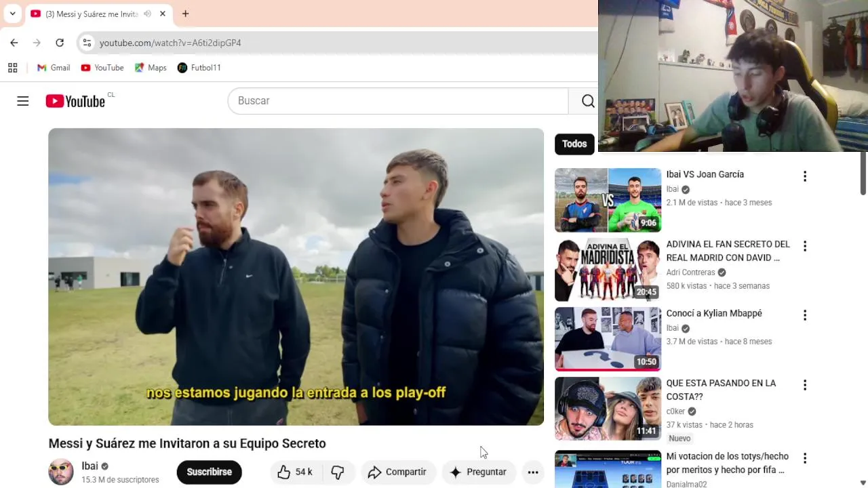This screenshot has width=868, height=488.
Task: Open a new browser tab
Action: pyautogui.click(x=185, y=14)
